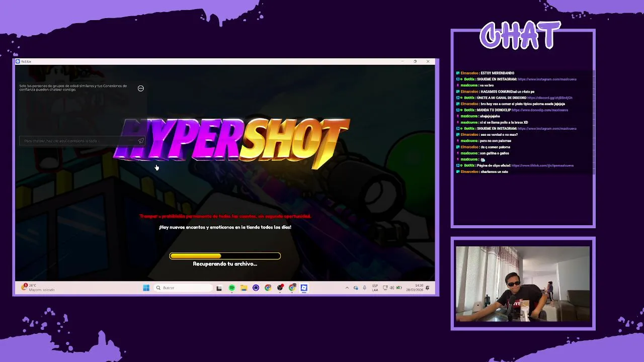644x362 pixels.
Task: Open the donoclip.com link in chat
Action: tap(540, 110)
